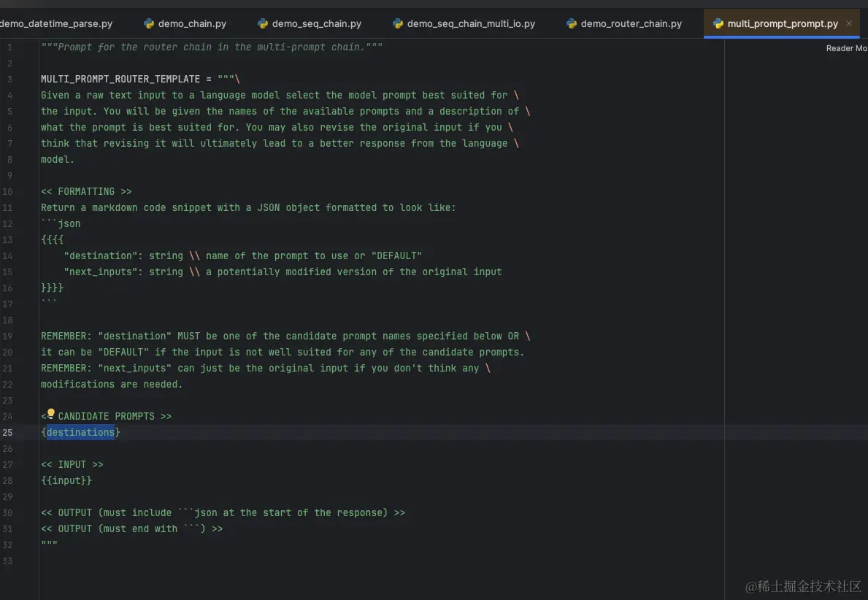This screenshot has width=868, height=600.
Task: Click the Python icon beside demo_seq_chain_multi_io.py
Action: point(398,23)
